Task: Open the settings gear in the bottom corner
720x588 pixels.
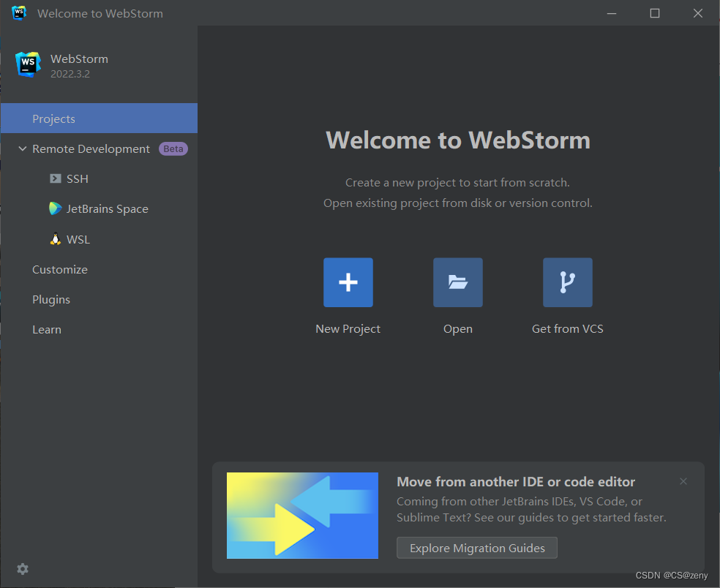Action: pos(22,568)
